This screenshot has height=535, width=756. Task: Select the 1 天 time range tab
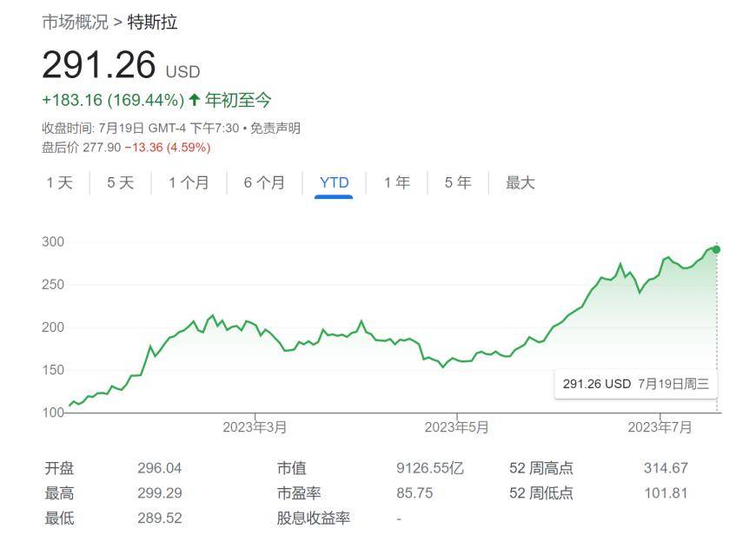60,182
